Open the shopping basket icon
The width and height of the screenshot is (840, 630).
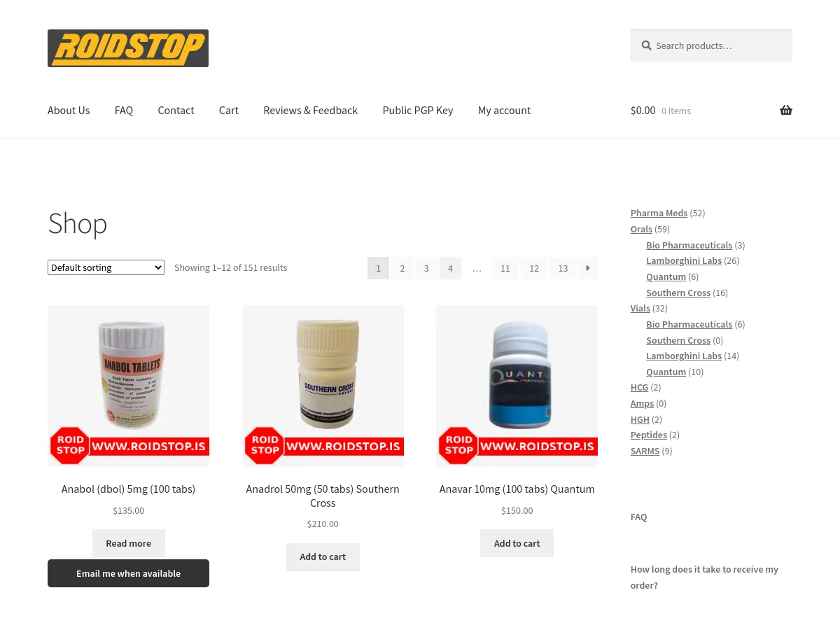pos(786,110)
